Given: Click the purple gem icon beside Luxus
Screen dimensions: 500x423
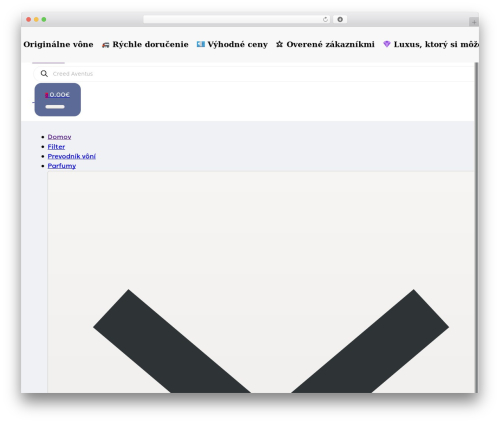Looking at the screenshot, I should click(387, 44).
